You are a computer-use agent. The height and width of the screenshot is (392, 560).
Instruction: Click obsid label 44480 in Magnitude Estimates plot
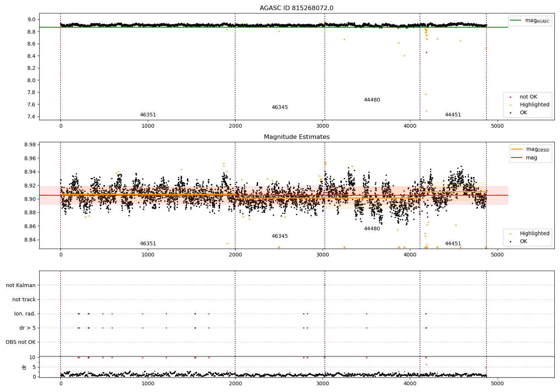coord(372,229)
